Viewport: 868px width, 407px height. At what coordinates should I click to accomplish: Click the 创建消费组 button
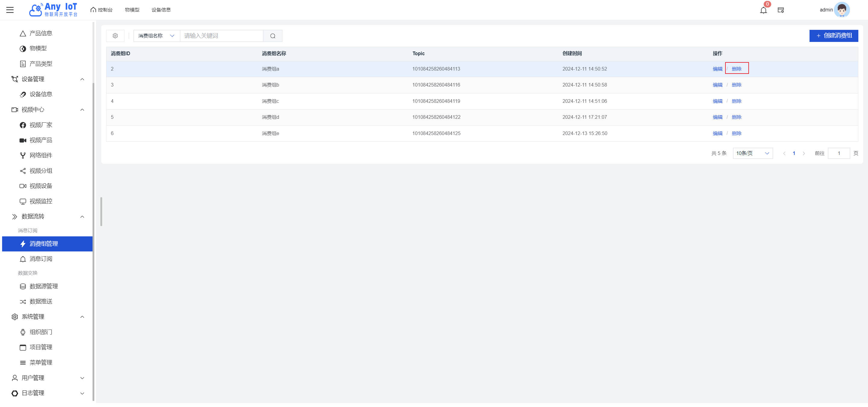(x=833, y=36)
